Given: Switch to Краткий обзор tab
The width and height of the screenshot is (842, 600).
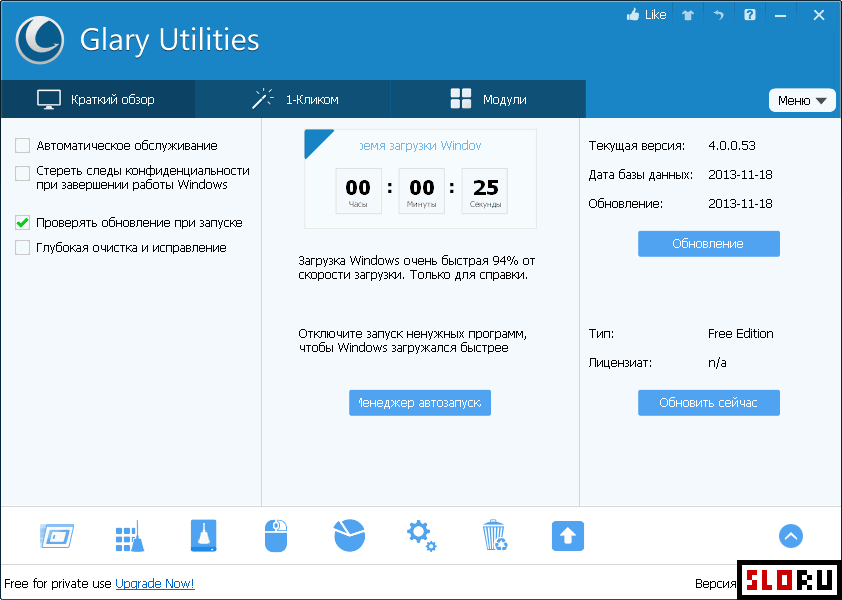Looking at the screenshot, I should 97,99.
